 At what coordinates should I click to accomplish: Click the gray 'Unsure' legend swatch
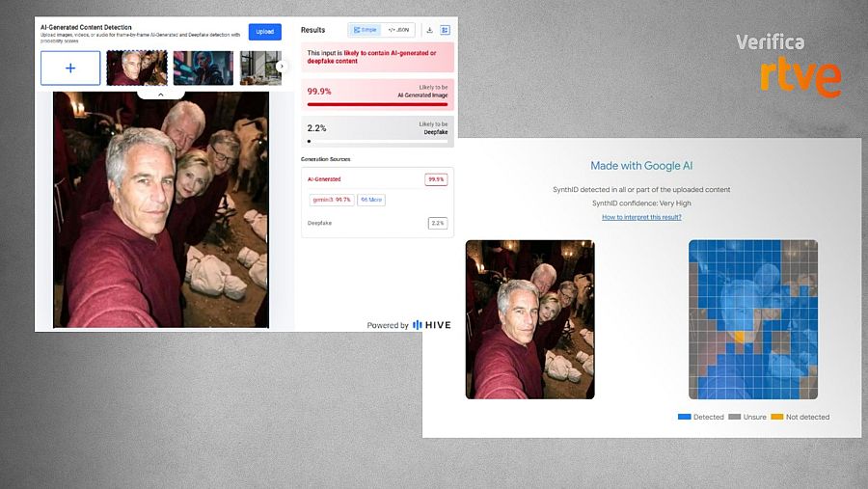point(735,417)
